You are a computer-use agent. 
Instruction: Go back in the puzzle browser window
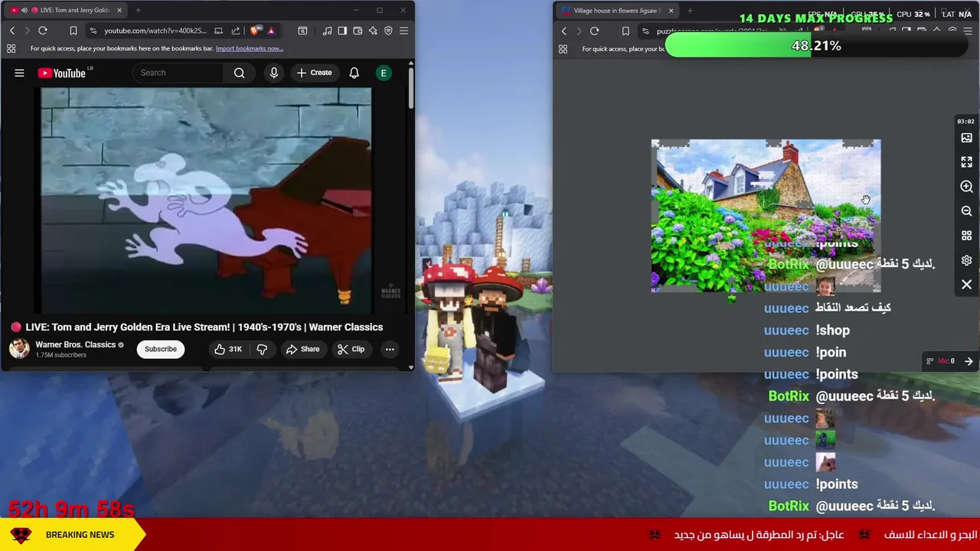564,31
